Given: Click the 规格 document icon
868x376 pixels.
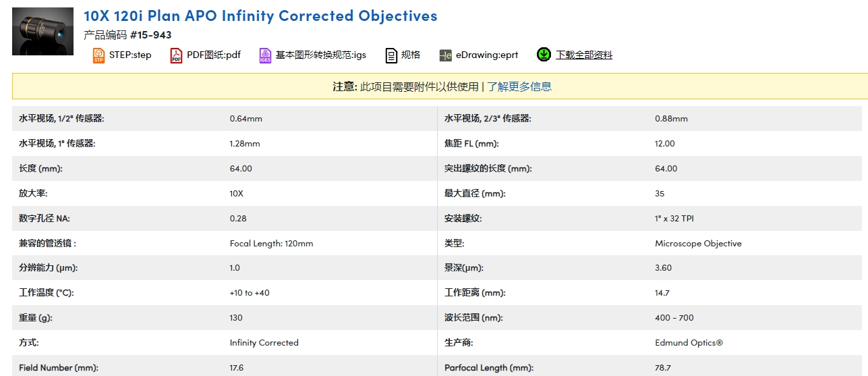Looking at the screenshot, I should [x=391, y=55].
